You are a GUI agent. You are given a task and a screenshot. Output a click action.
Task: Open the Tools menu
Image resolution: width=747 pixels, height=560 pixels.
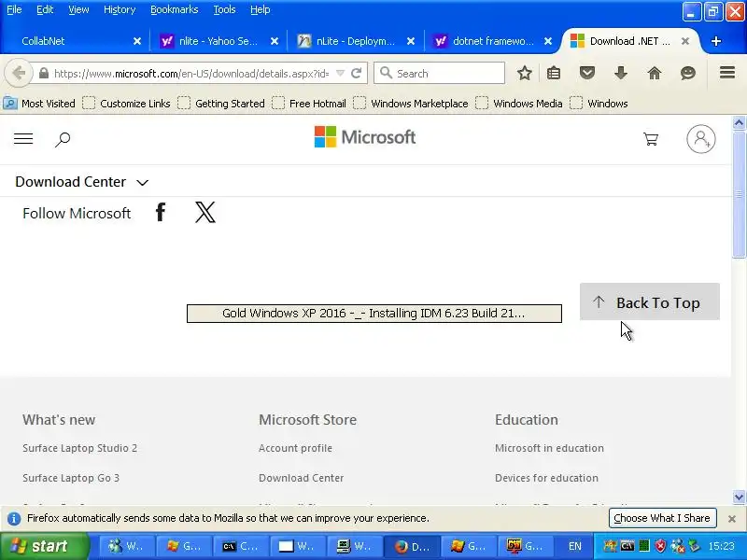click(x=224, y=9)
